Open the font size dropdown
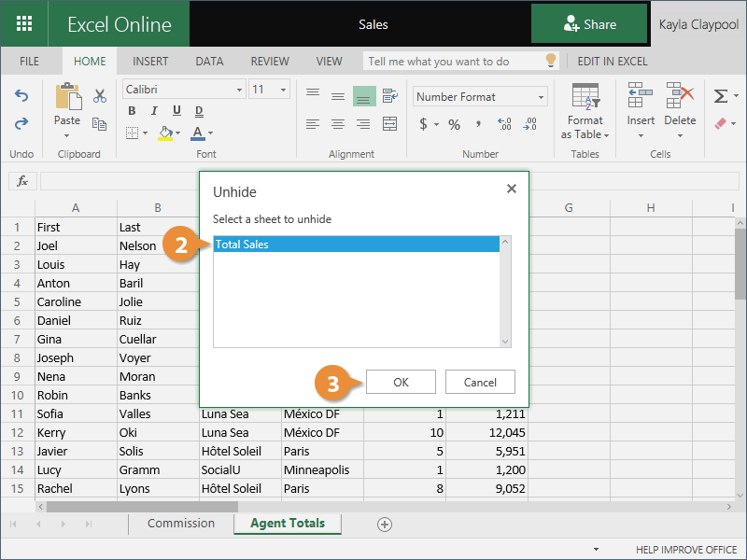The image size is (747, 560). click(269, 90)
